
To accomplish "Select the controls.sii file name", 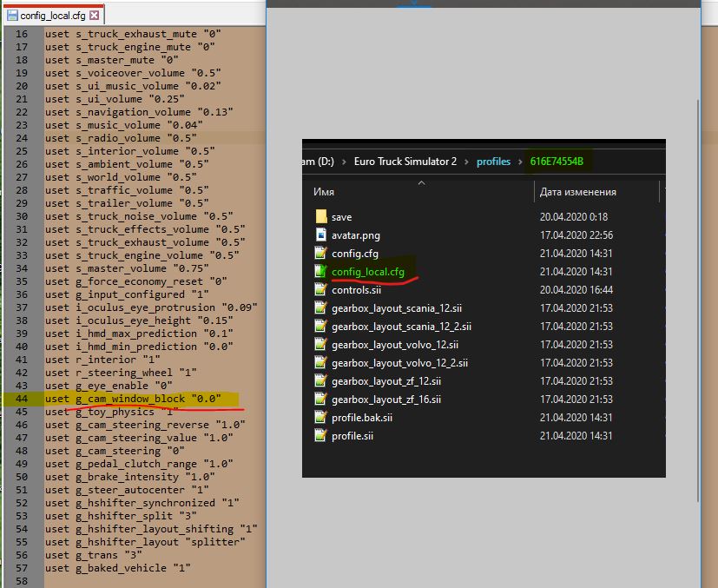I will click(x=356, y=290).
